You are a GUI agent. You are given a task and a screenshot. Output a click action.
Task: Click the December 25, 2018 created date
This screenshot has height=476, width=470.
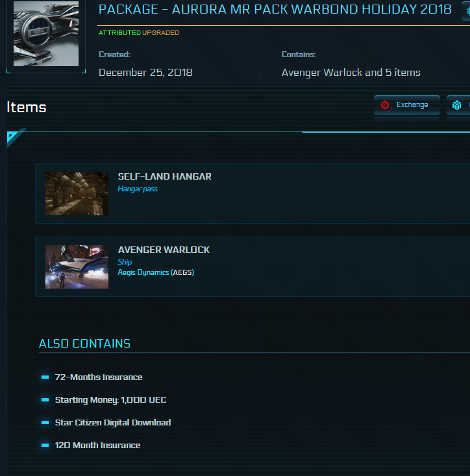pyautogui.click(x=145, y=73)
